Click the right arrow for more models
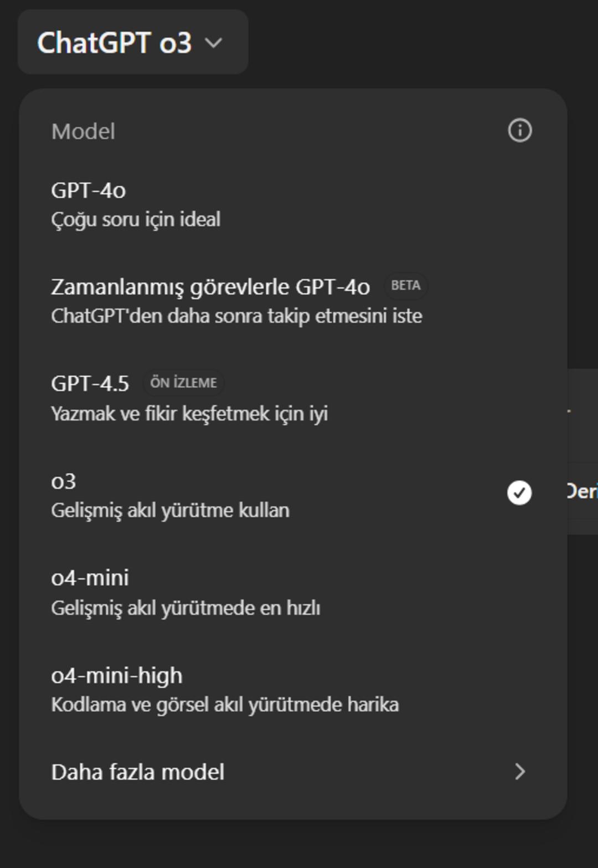 click(x=519, y=772)
